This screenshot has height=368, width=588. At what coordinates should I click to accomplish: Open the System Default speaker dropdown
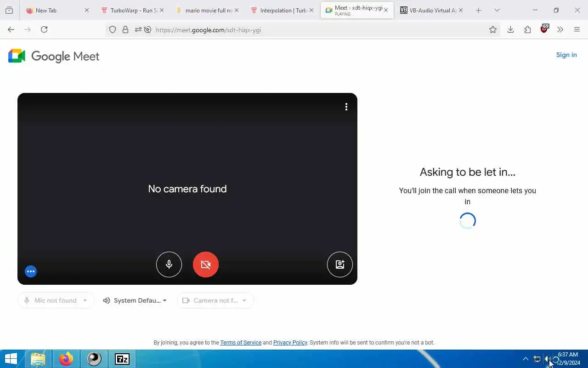[x=135, y=300]
